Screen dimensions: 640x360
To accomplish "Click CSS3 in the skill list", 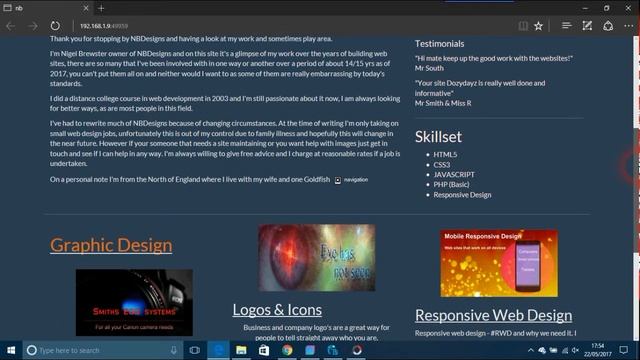I will tap(442, 164).
